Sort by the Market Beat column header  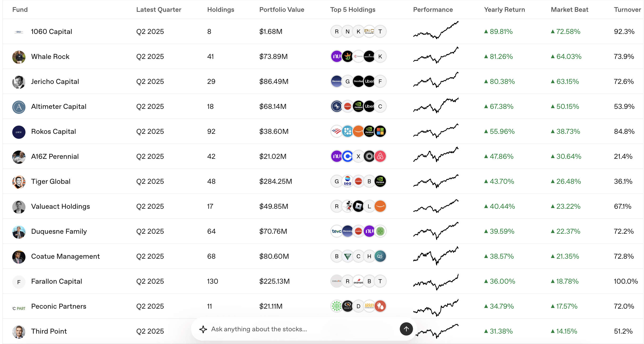(x=569, y=9)
